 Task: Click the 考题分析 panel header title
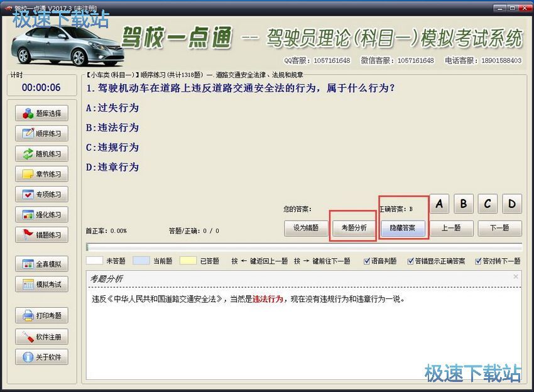(x=106, y=279)
